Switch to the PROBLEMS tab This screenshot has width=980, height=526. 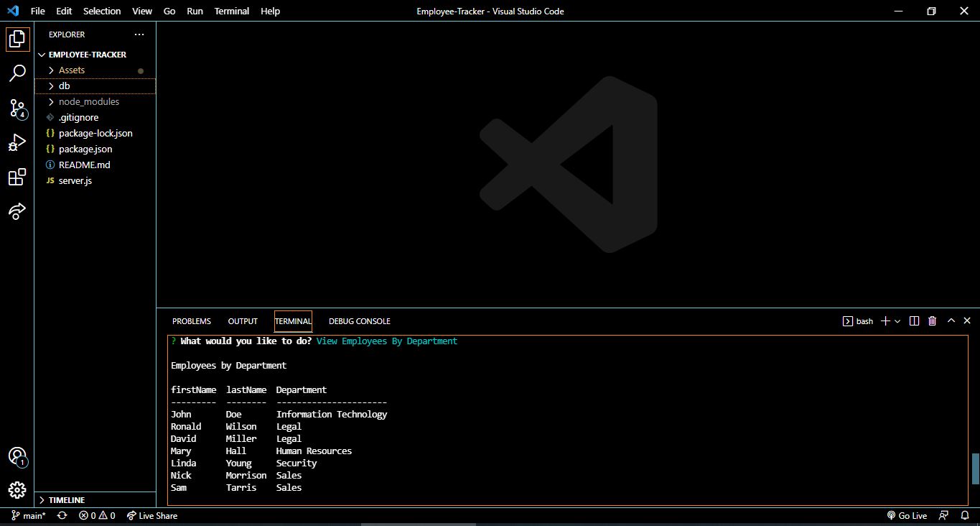[192, 321]
